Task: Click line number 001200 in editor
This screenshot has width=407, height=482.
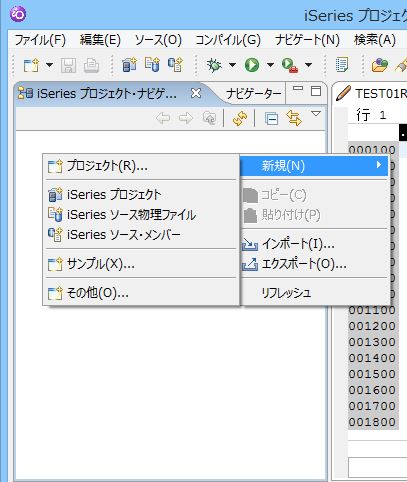Action: pos(372,326)
